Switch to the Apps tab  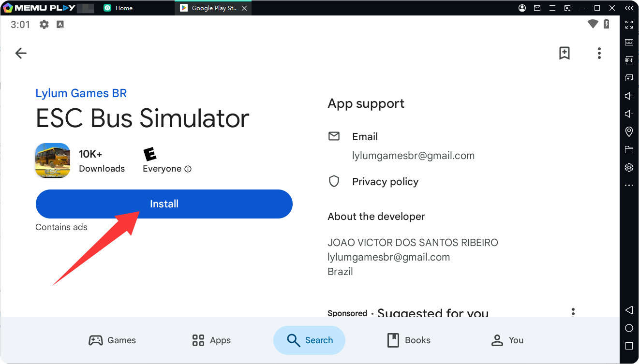211,340
